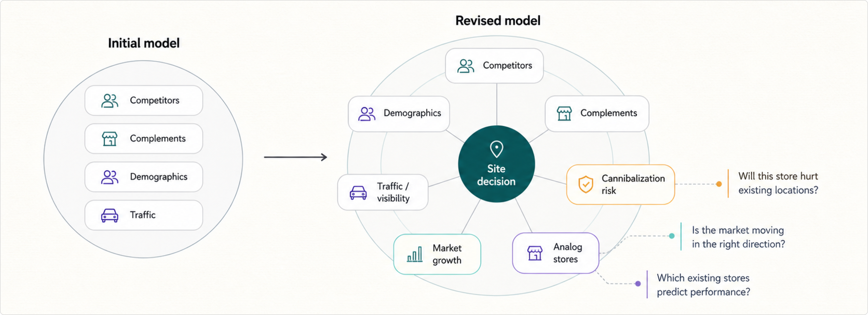This screenshot has width=868, height=315.
Task: Select the Competitors card in Initial model
Action: tap(144, 100)
